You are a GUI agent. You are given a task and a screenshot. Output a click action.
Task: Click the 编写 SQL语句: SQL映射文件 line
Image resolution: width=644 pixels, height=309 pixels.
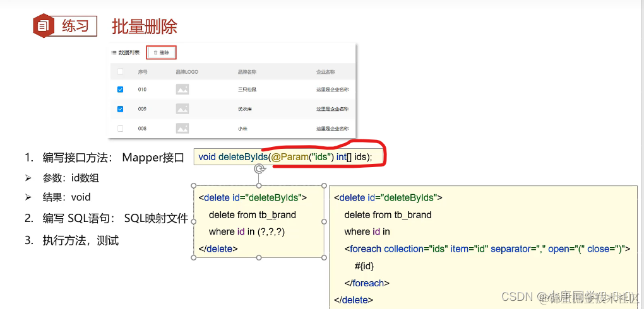(106, 218)
